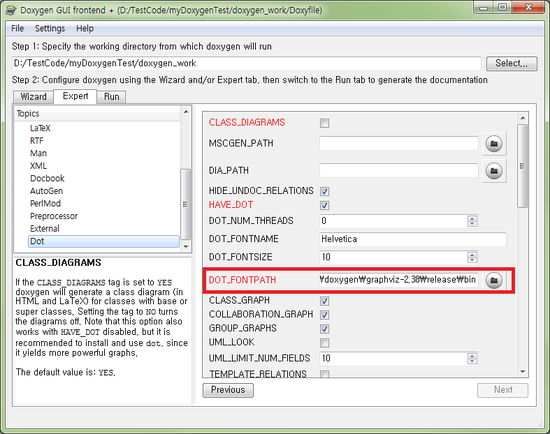Click the DOT_NUM_THREADS value field

[x=393, y=221]
